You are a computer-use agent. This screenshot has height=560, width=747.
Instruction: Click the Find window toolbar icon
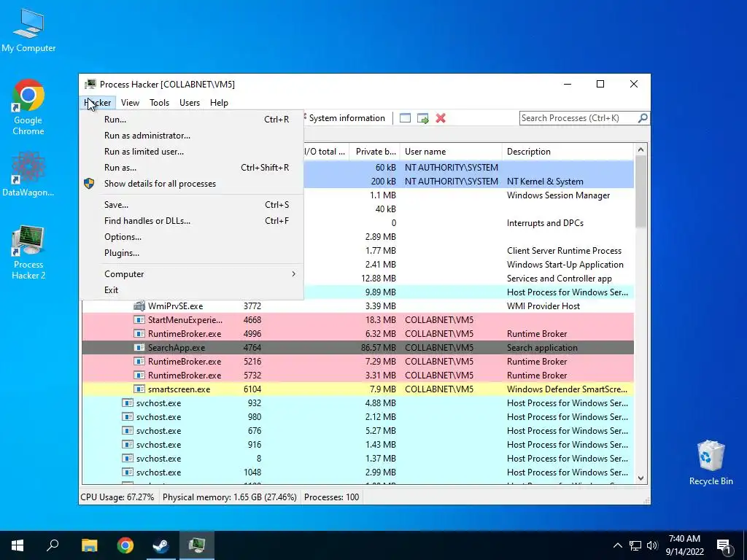click(405, 118)
